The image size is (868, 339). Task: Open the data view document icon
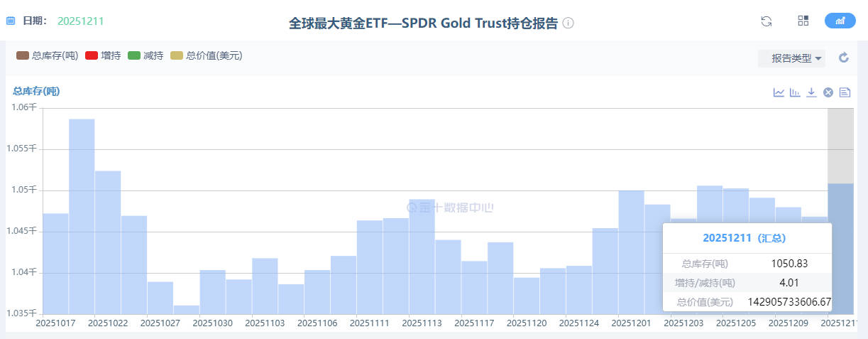(845, 92)
